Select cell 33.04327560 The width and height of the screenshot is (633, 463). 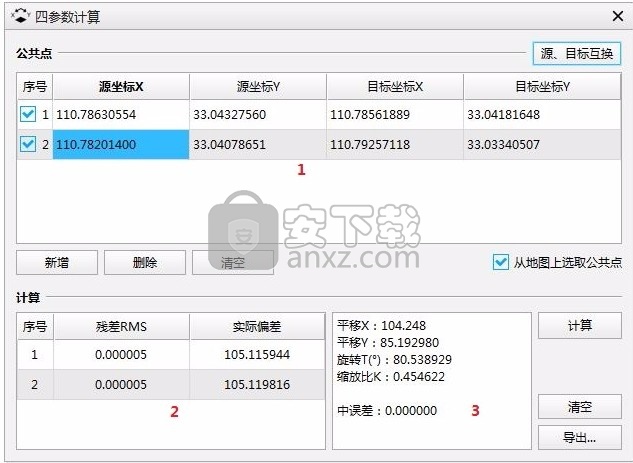point(258,115)
